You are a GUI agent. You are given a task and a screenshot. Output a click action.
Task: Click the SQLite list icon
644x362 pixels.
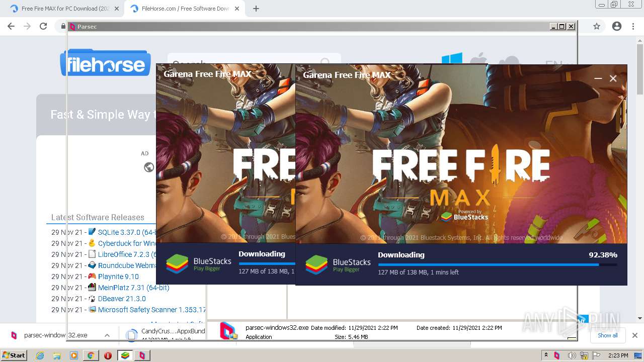tap(92, 232)
